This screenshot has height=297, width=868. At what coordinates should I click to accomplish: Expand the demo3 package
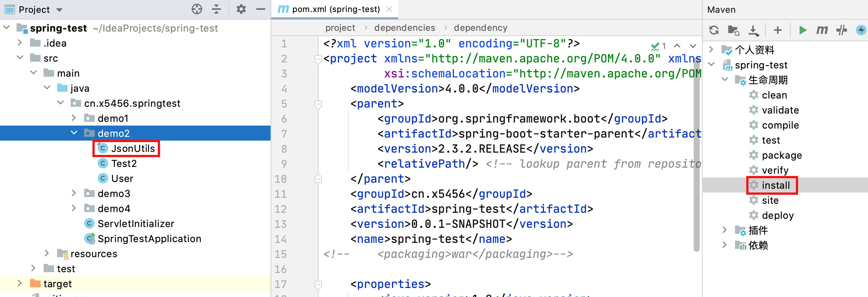pos(74,193)
